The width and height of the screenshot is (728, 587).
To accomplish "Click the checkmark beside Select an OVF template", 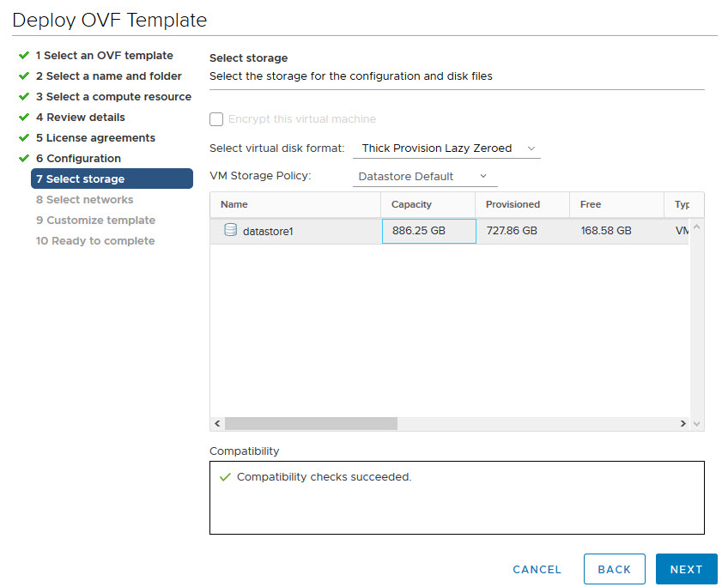I will pyautogui.click(x=24, y=55).
